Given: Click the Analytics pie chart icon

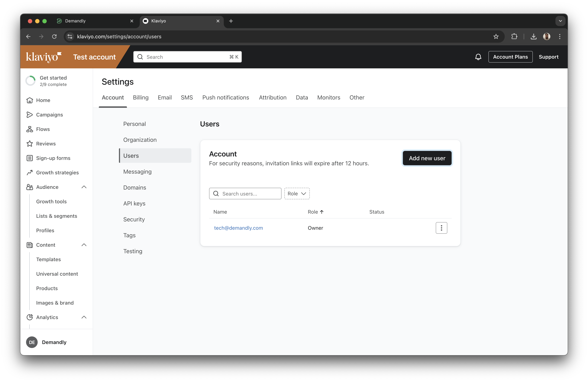Looking at the screenshot, I should pyautogui.click(x=30, y=317).
